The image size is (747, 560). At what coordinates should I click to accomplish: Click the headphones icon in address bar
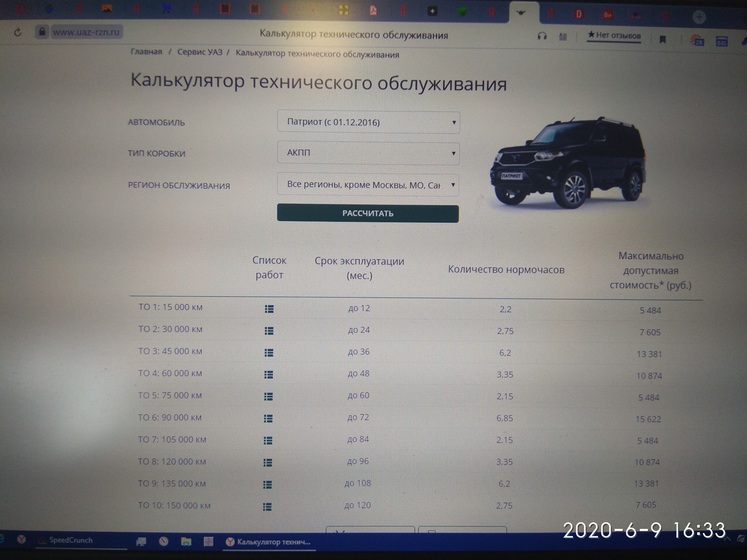pyautogui.click(x=542, y=37)
